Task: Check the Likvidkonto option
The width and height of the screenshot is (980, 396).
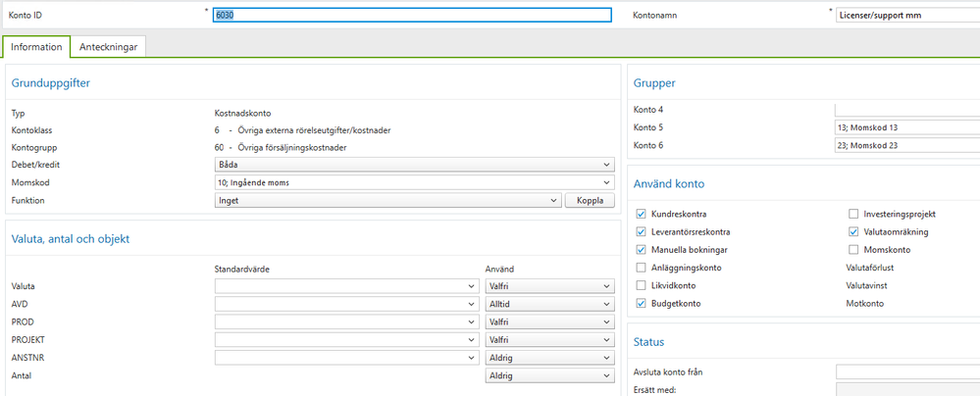Action: [x=641, y=285]
